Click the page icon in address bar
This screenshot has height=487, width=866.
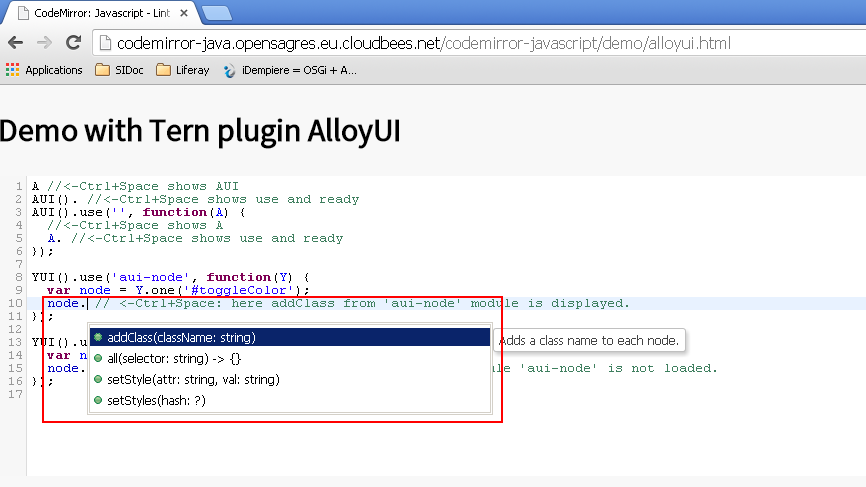pos(104,43)
